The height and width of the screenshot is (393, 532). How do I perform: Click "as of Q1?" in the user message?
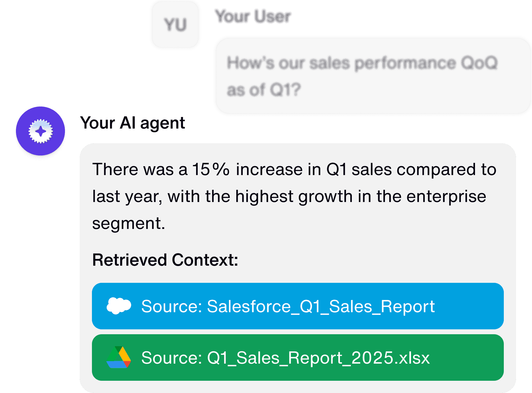click(264, 90)
